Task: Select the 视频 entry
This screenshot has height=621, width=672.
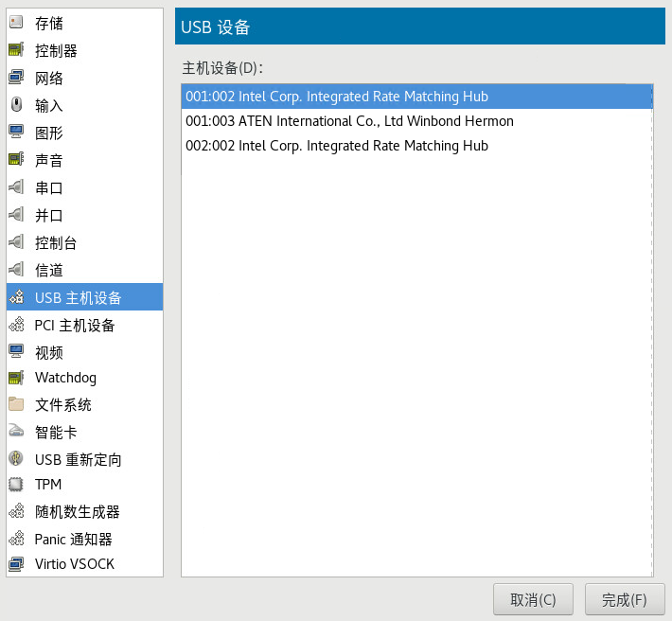Action: point(85,352)
